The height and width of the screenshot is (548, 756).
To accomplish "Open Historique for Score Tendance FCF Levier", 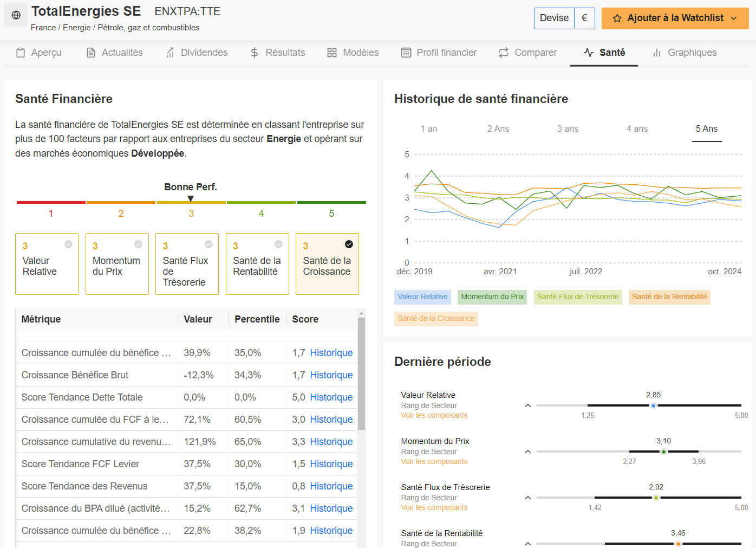I will point(331,464).
